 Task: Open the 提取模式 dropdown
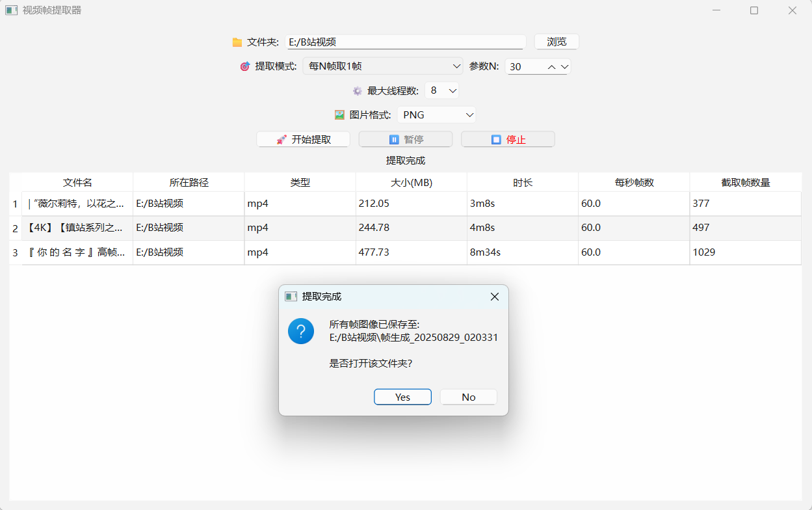(382, 66)
